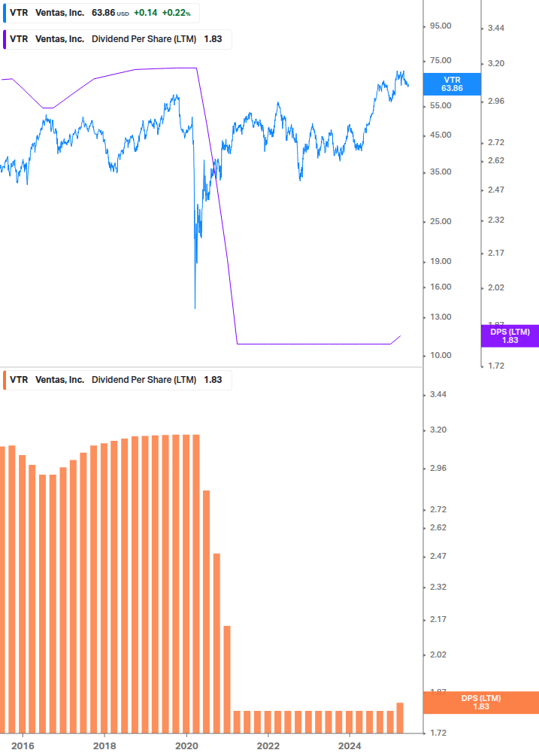
Task: Click the last orange bar in 2025
Action: 400,718
